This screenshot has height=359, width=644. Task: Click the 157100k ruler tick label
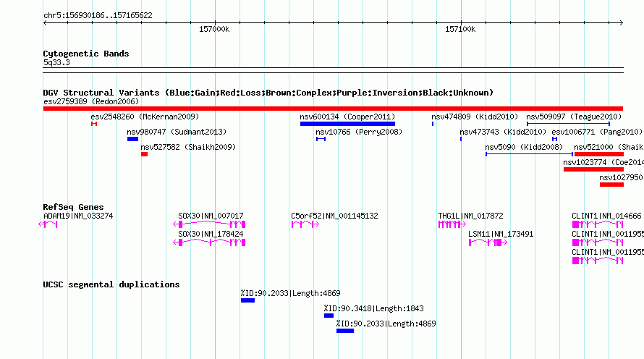460,29
